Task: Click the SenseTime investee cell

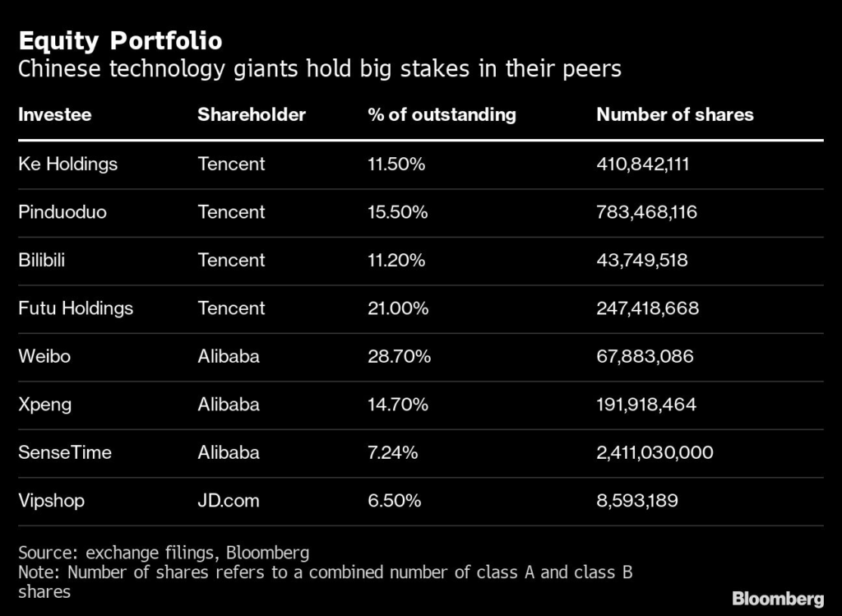Action: tap(65, 452)
